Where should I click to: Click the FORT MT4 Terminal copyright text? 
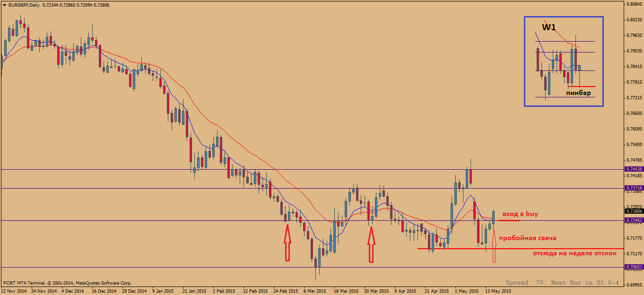click(x=67, y=283)
